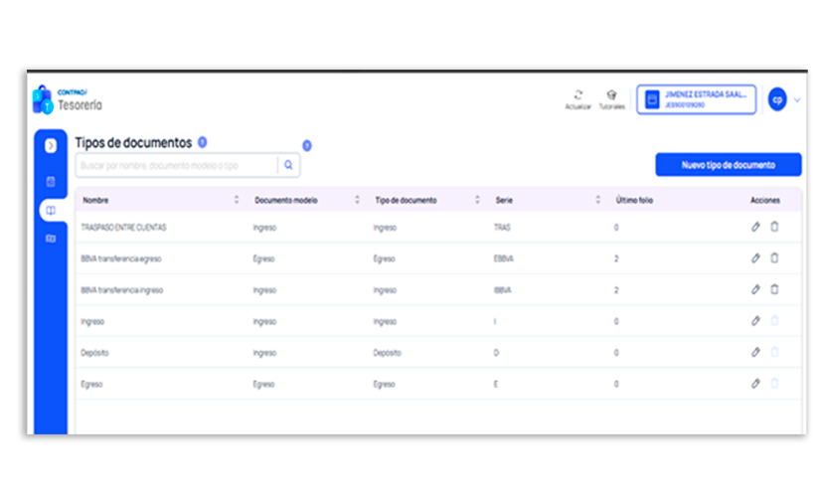Click the Actualizar refresh icon
819x504 pixels.
point(578,95)
